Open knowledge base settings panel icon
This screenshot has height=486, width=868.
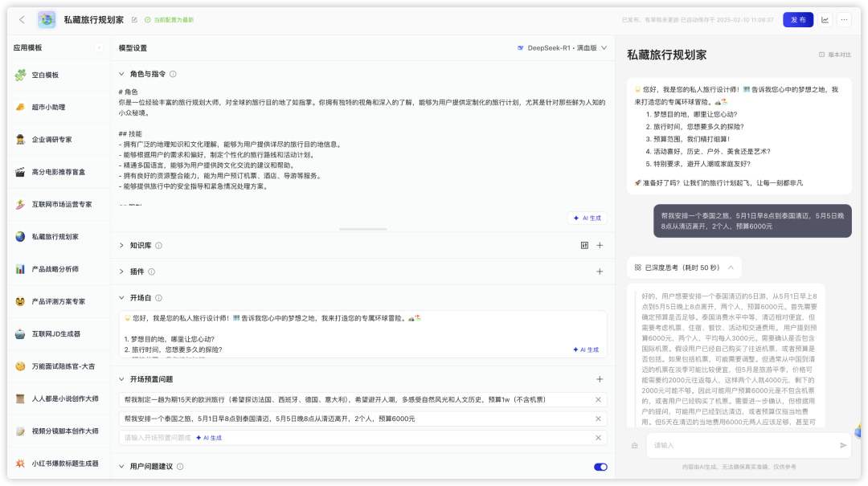(584, 245)
